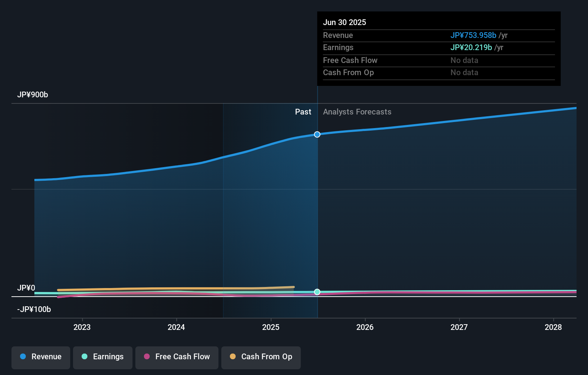Click the JP¥753.958b revenue value in tooltip
This screenshot has width=588, height=375.
click(473, 35)
